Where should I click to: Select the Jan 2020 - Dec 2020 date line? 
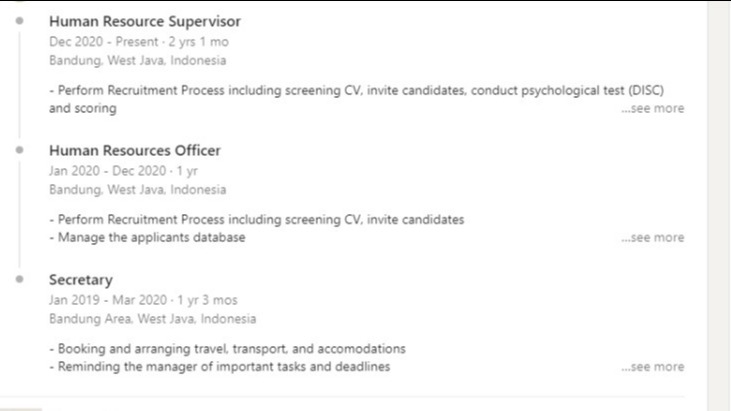tap(123, 170)
